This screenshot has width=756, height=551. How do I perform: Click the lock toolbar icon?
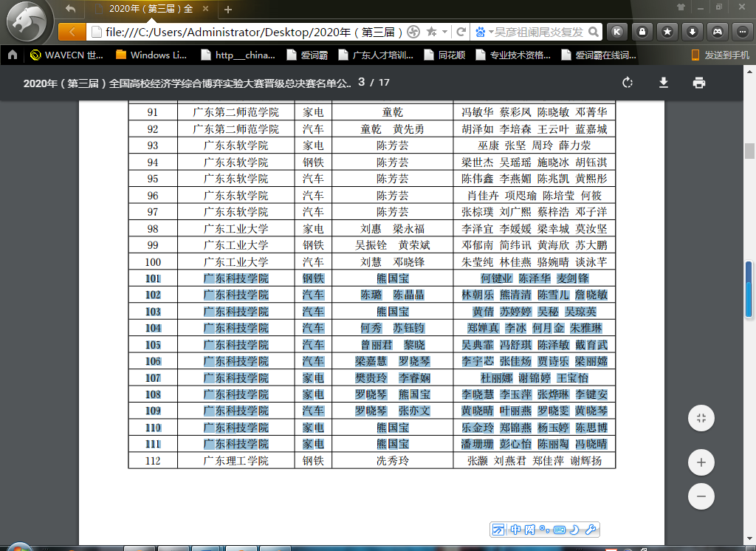pyautogui.click(x=642, y=32)
